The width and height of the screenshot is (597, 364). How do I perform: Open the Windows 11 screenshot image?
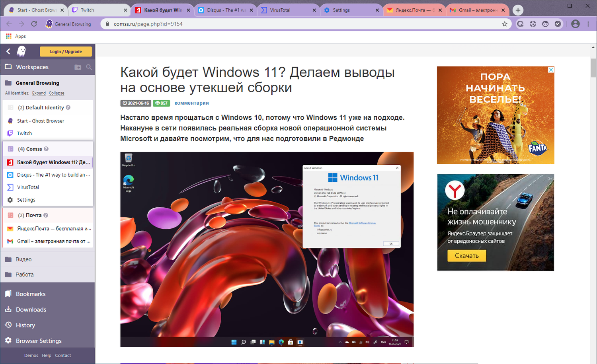point(267,249)
